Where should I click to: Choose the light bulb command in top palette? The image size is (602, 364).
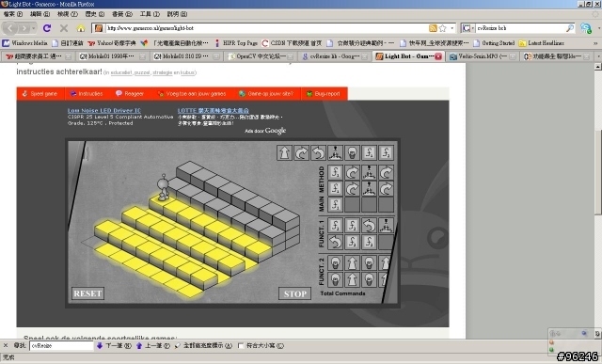coord(352,152)
